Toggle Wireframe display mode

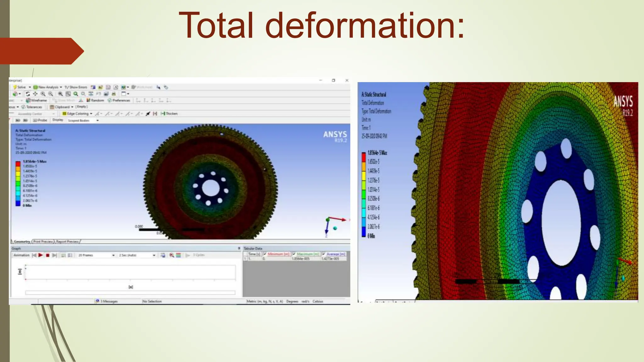(x=36, y=100)
